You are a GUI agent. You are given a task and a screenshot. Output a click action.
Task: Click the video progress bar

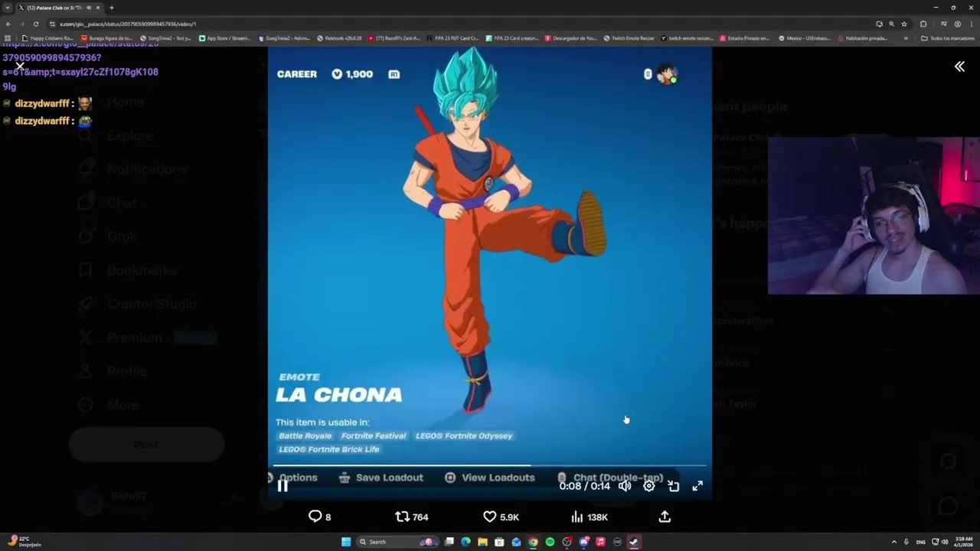coord(490,465)
